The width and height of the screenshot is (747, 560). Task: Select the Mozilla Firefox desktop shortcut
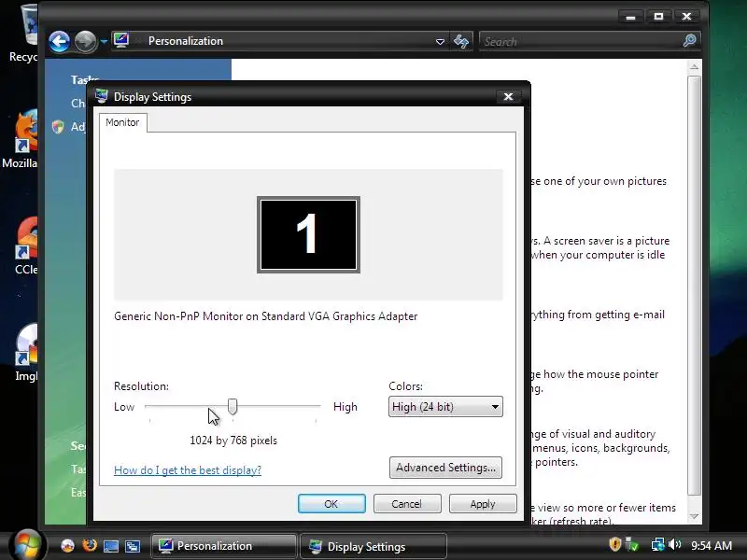click(22, 139)
